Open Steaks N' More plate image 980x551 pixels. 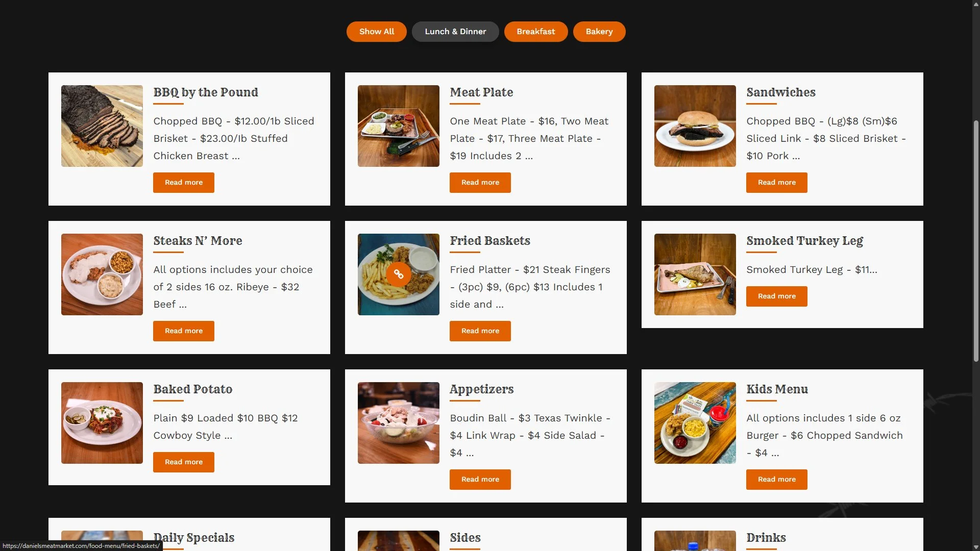[x=102, y=274]
